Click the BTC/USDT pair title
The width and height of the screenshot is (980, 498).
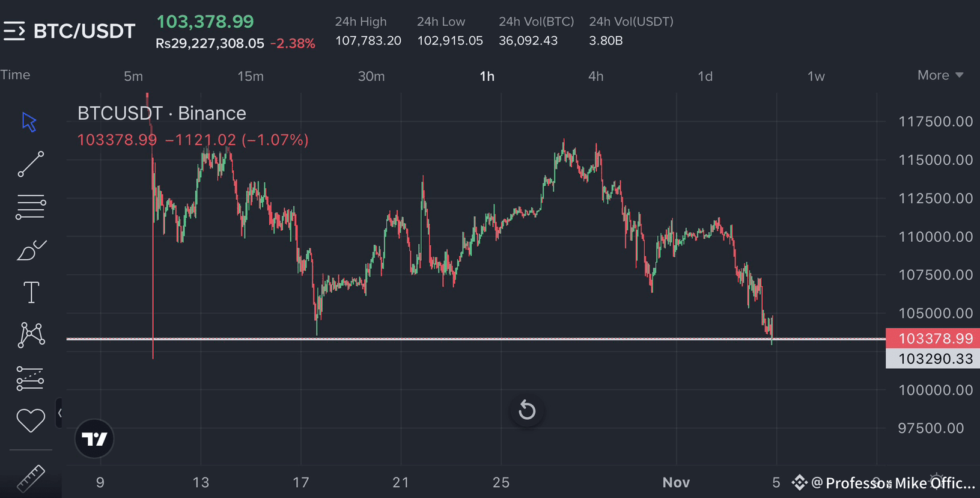point(85,31)
